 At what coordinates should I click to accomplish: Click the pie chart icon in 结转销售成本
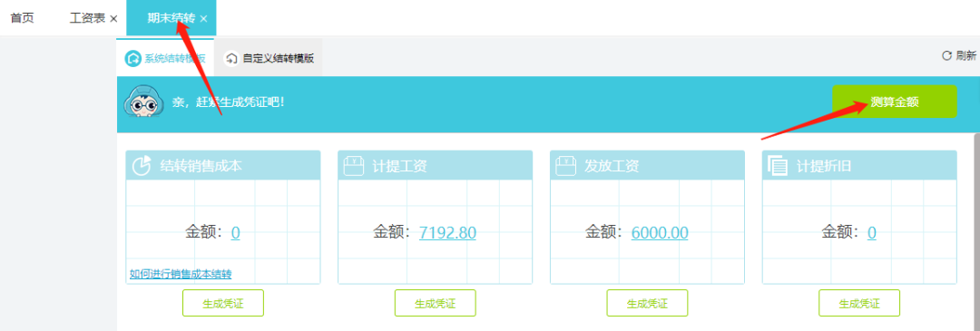click(142, 166)
